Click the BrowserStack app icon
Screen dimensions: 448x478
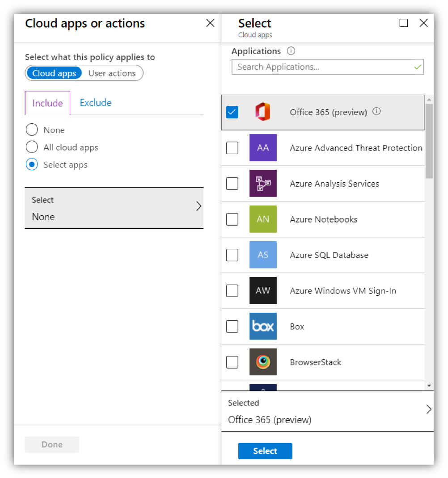pyautogui.click(x=263, y=362)
